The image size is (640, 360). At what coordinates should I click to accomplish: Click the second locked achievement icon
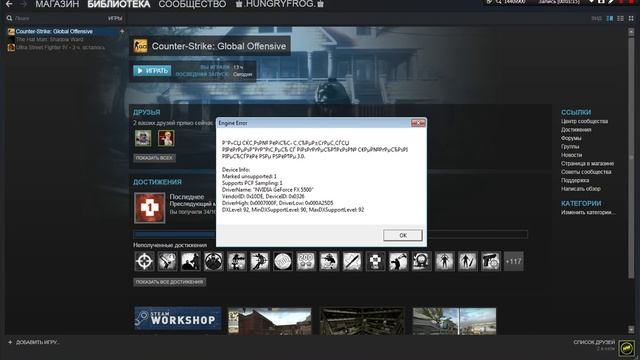click(167, 261)
